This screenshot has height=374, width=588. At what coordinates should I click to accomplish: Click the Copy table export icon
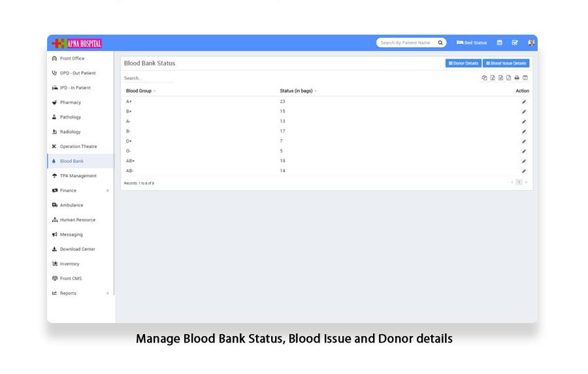pos(484,78)
